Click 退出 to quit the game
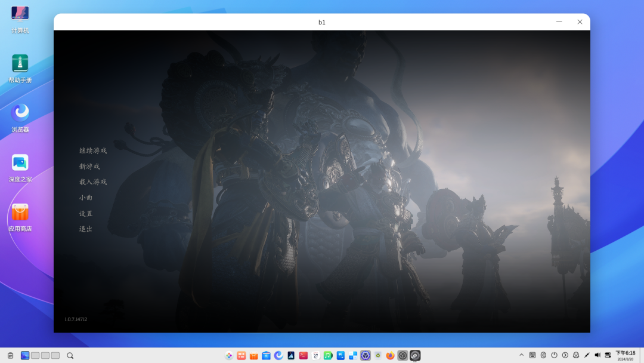Screen dimensions: 644x363 point(85,229)
